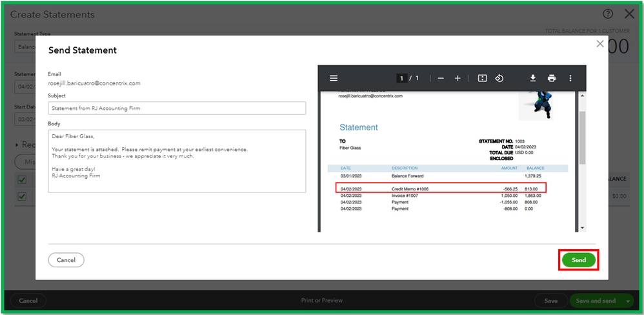Screen dimensions: 644x315
Task: Click the Save button in footer
Action: (x=551, y=301)
